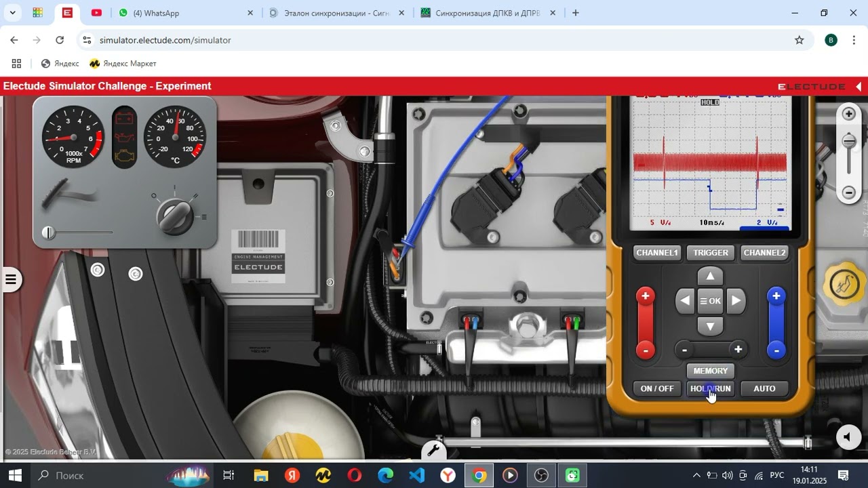Switch to the Синхронизация ДПКВ и ДПРВ tab
The image size is (868, 488).
pos(489,13)
